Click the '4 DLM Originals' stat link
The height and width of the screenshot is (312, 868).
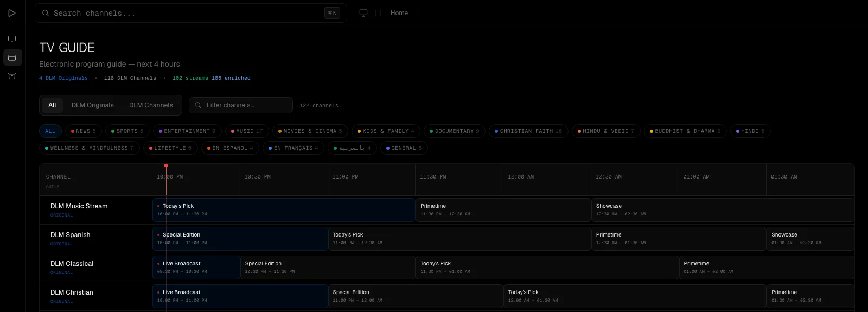[63, 78]
